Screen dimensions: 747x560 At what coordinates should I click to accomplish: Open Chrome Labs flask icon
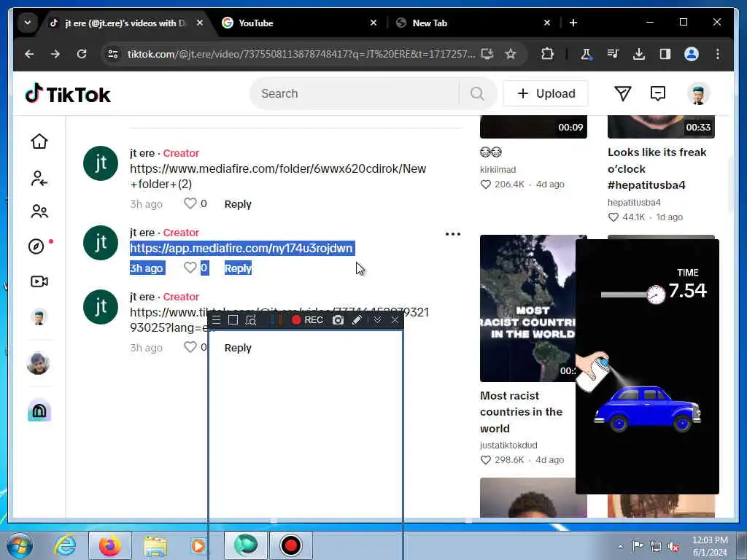click(x=586, y=54)
